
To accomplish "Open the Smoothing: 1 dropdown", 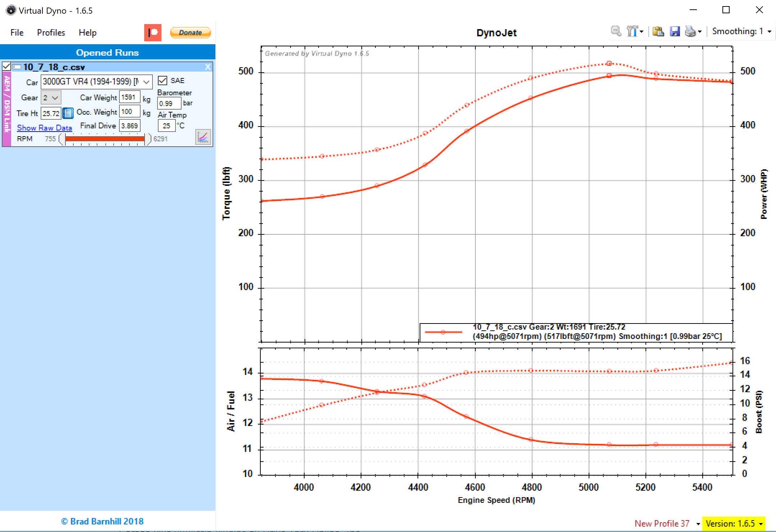I will pos(742,32).
